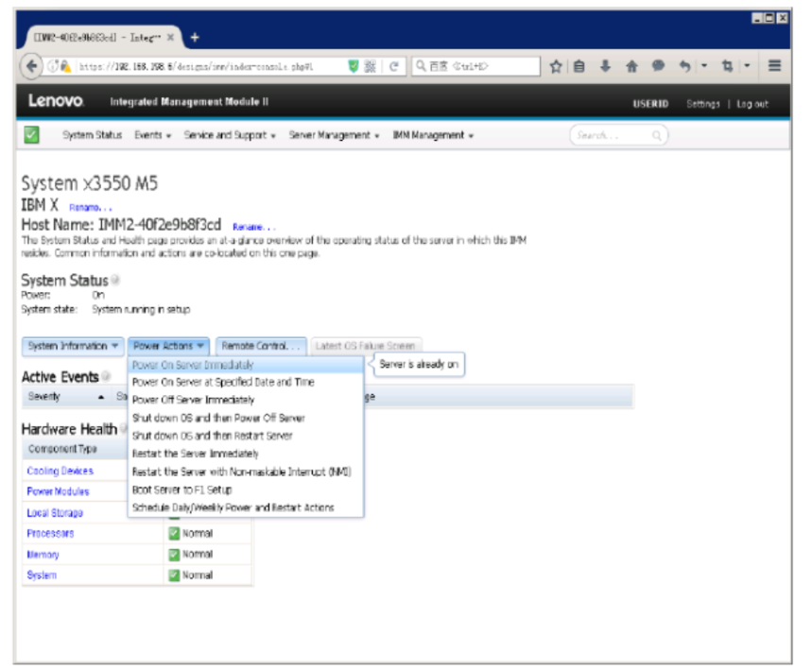Click the crop screenshot toolbar icon
This screenshot has height=670, width=812.
[x=728, y=66]
